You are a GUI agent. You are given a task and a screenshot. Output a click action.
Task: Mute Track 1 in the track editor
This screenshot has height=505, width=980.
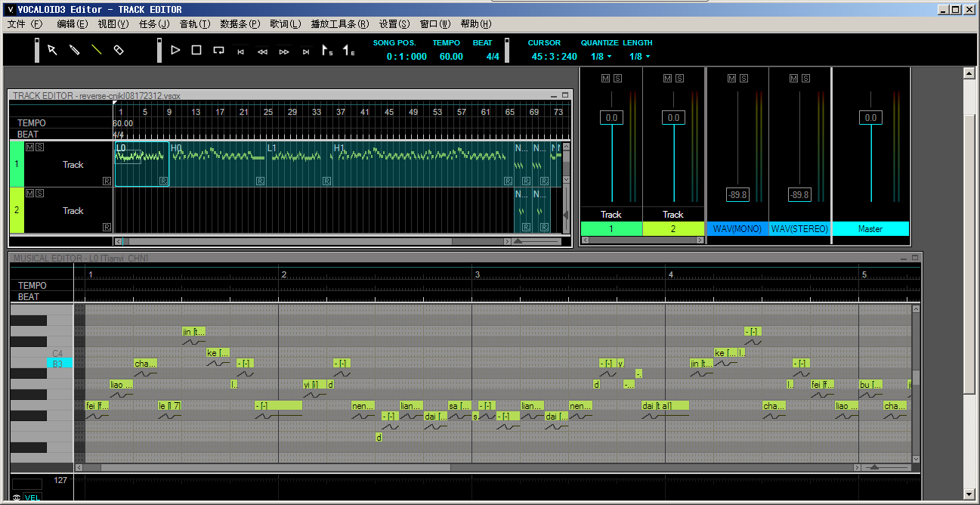pos(29,147)
